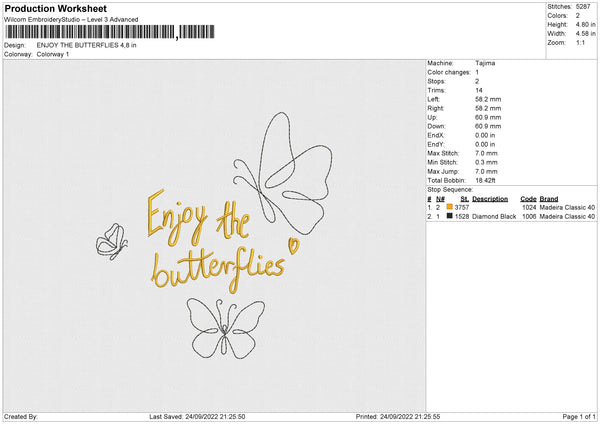
Task: Click the Wilcom EmbroideryStudio subtitle text
Action: pyautogui.click(x=71, y=20)
